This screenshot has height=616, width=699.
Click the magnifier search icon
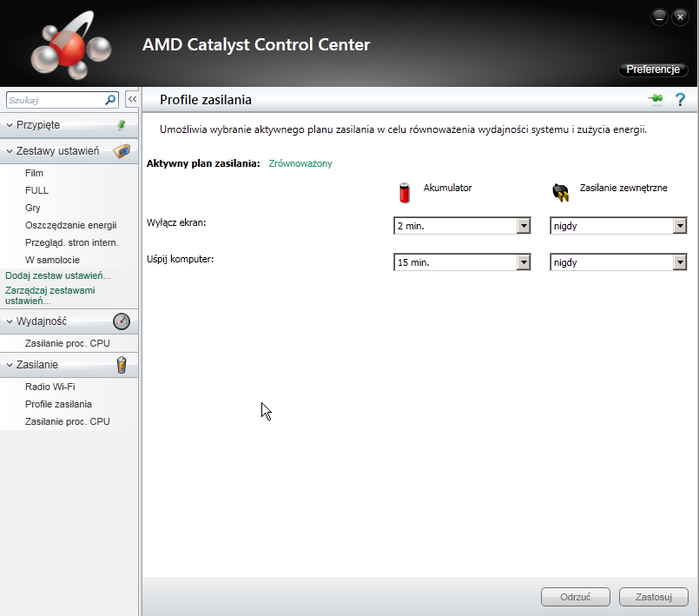110,100
